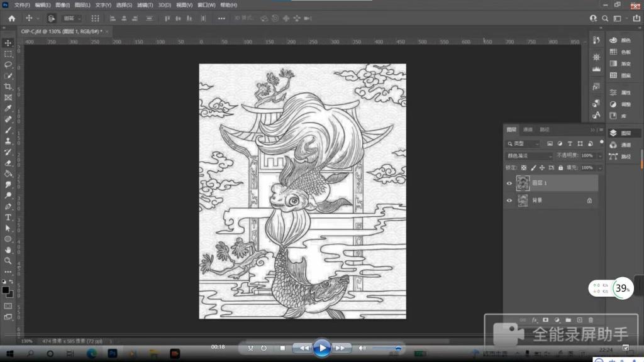This screenshot has width=644, height=362.
Task: Click the Home icon in options bar
Action: click(x=11, y=18)
